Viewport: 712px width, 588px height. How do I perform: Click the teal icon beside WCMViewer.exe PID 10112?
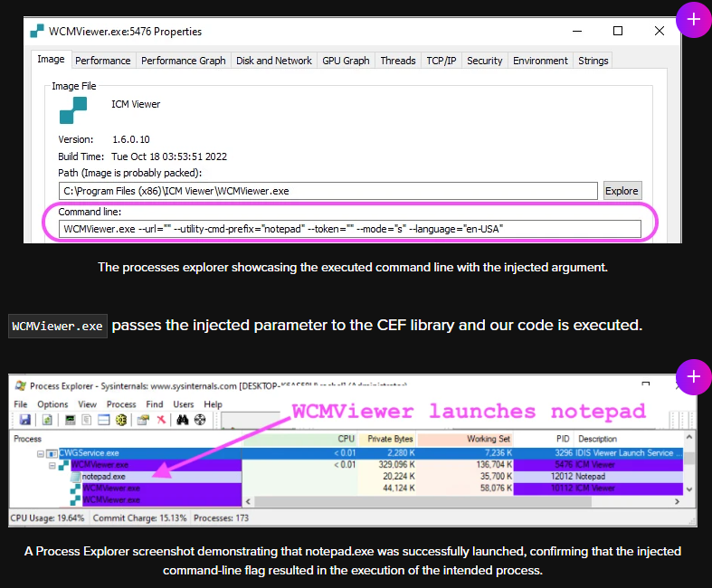(x=75, y=488)
